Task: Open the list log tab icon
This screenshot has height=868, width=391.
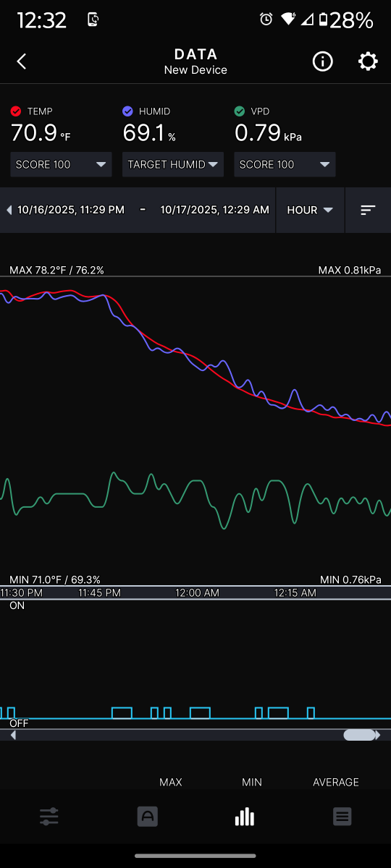Action: pos(342,817)
